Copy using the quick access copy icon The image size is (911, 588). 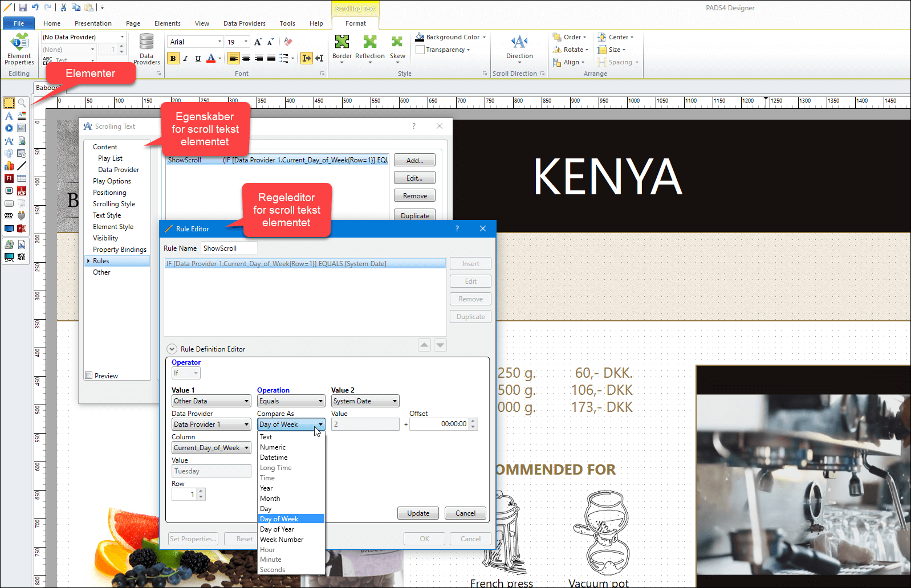tap(76, 7)
